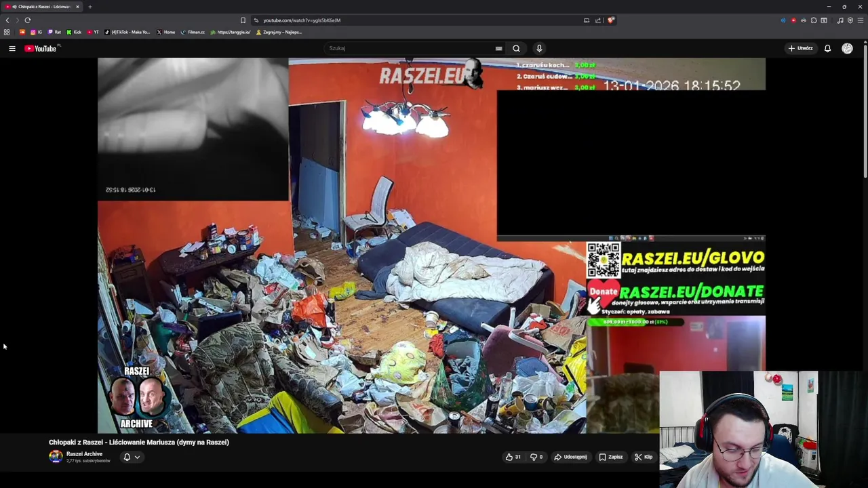The height and width of the screenshot is (488, 868).
Task: Dislike the video with thumbs down
Action: click(536, 457)
